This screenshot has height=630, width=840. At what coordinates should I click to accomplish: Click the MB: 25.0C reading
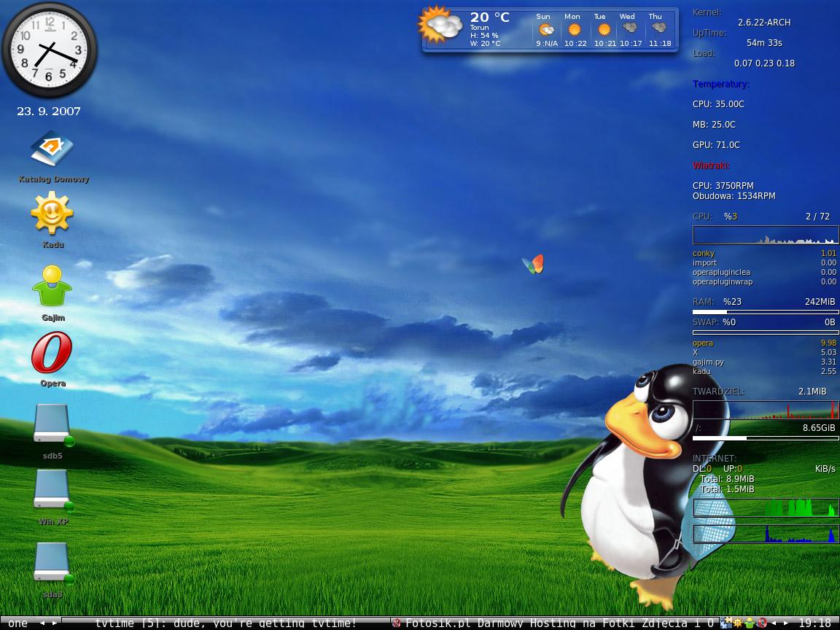coord(714,124)
